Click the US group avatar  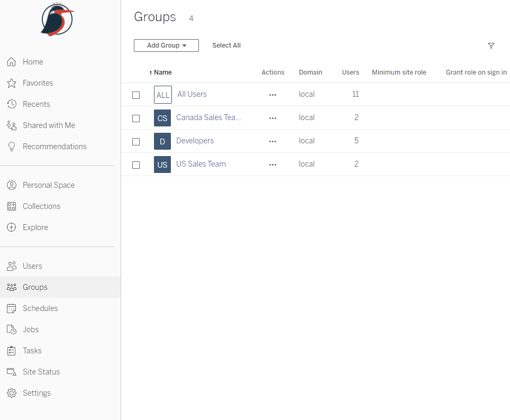point(162,165)
